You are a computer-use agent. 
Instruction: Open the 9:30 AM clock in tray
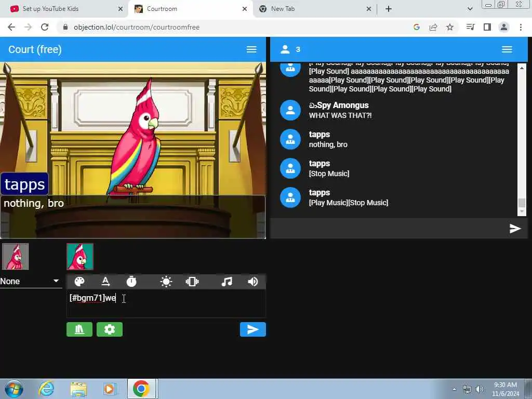point(506,389)
